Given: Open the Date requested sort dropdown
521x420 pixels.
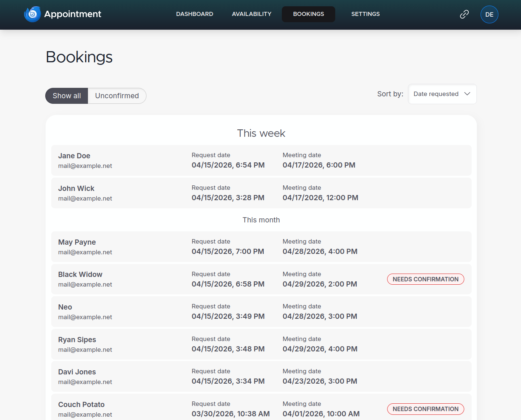Looking at the screenshot, I should point(442,94).
